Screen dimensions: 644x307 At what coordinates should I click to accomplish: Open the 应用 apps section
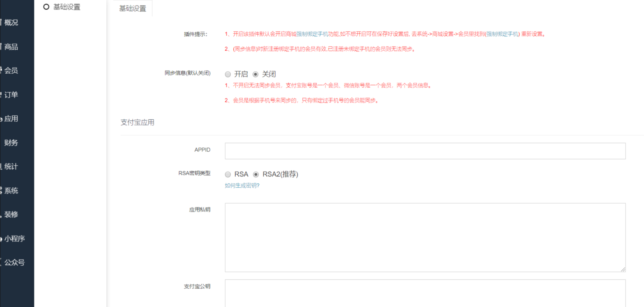point(11,119)
